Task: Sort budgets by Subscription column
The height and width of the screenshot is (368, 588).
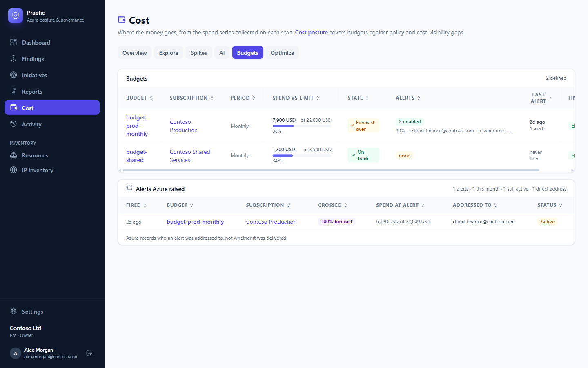Action: pyautogui.click(x=192, y=98)
